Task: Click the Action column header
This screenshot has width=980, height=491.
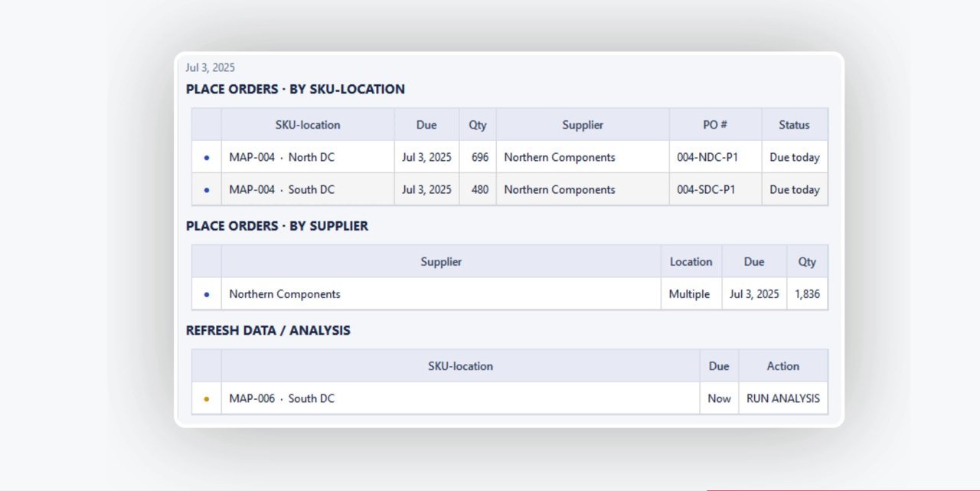Action: click(782, 366)
